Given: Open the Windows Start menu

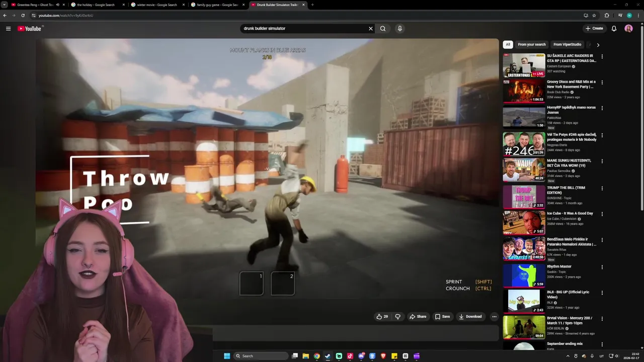Looking at the screenshot, I should click(x=227, y=356).
